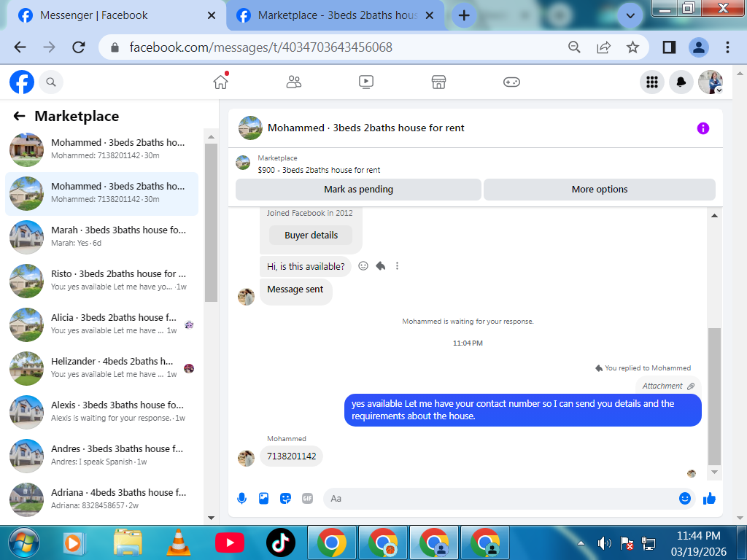Click Mark as pending button
Image resolution: width=747 pixels, height=560 pixels.
click(358, 189)
